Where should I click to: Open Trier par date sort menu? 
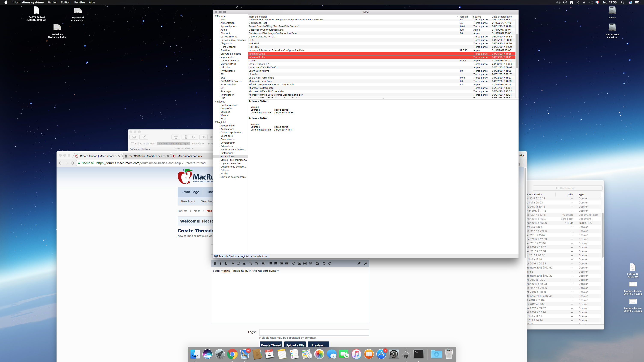pyautogui.click(x=184, y=149)
